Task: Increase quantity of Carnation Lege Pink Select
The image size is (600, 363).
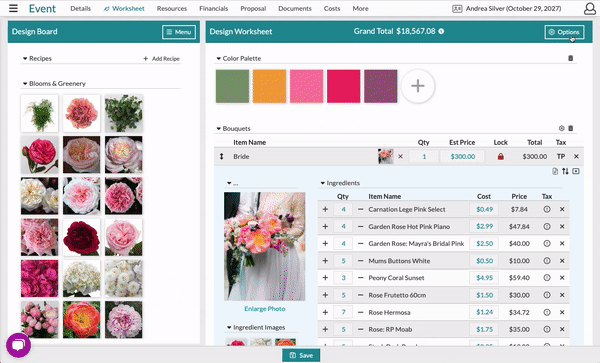Action: (325, 209)
